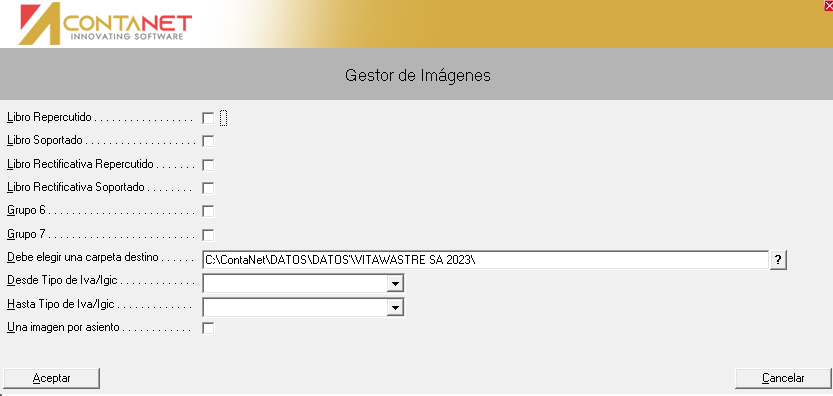
Task: Click the Gestor de Imágenes title bar
Action: [416, 75]
